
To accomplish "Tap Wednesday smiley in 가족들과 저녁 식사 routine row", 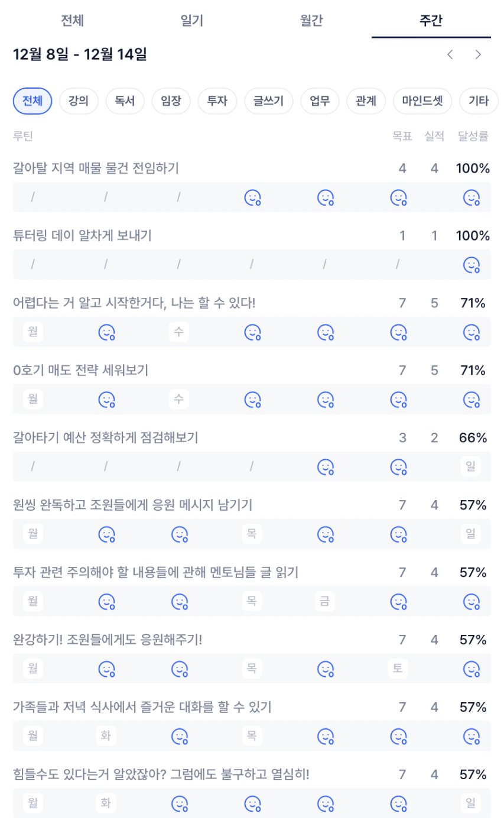I will [180, 737].
